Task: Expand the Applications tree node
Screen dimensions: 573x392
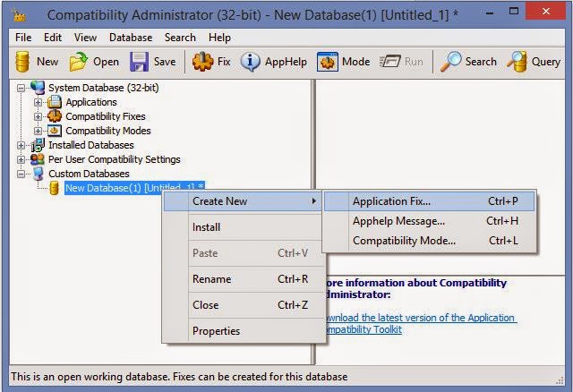Action: click(x=38, y=102)
